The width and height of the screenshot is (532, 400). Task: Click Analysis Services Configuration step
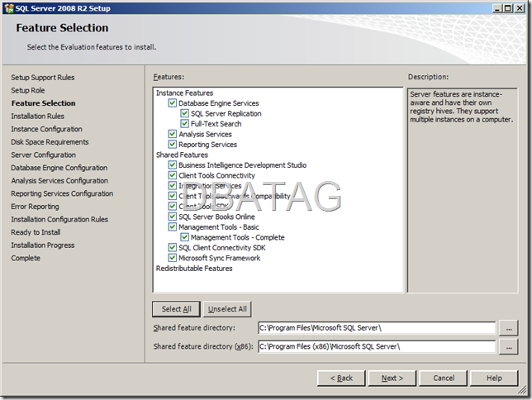[59, 181]
